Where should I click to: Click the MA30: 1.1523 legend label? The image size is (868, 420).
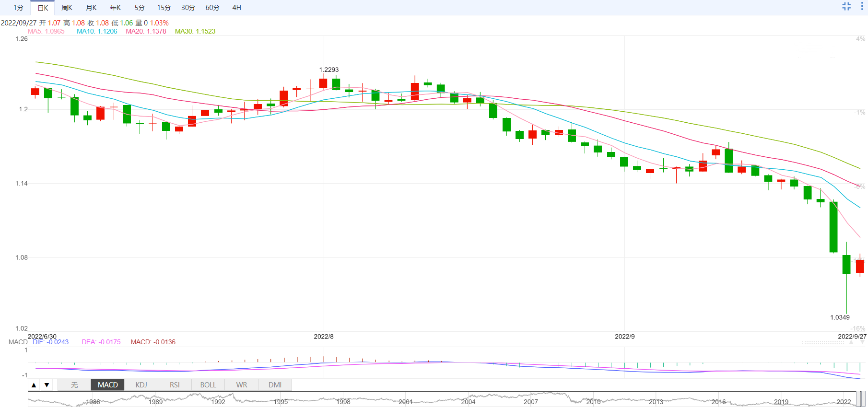point(195,31)
